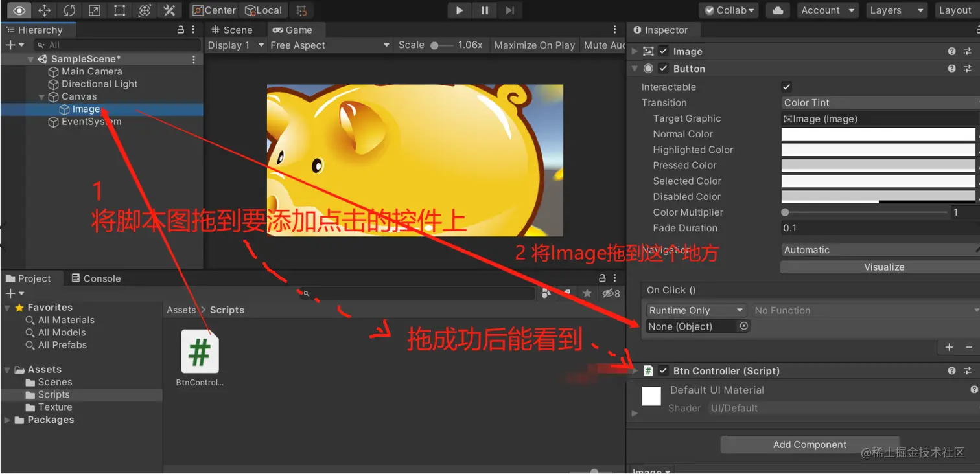
Task: Open the Transition Color Tint dropdown
Action: tap(881, 103)
